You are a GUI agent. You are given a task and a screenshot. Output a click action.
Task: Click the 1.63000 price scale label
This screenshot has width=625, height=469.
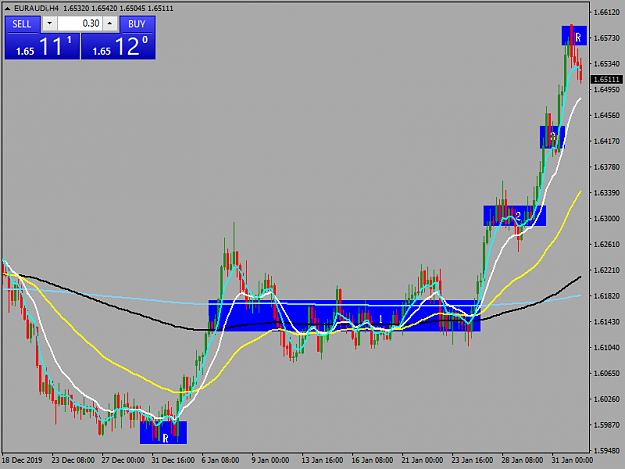(607, 219)
